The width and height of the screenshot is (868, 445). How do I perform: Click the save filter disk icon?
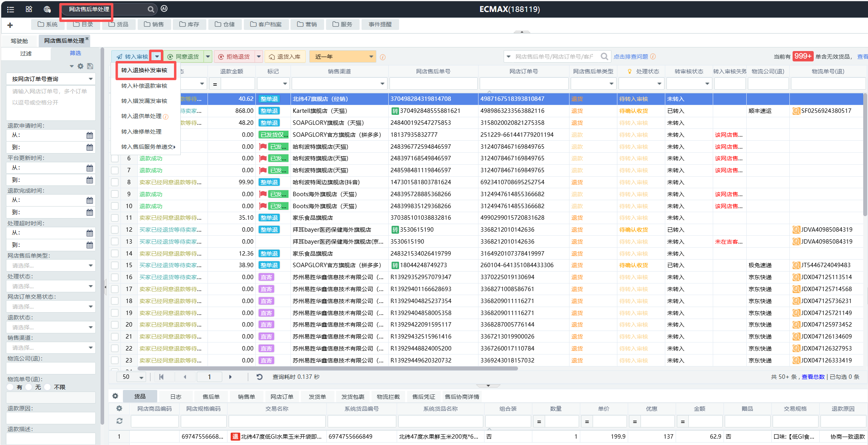click(x=90, y=66)
